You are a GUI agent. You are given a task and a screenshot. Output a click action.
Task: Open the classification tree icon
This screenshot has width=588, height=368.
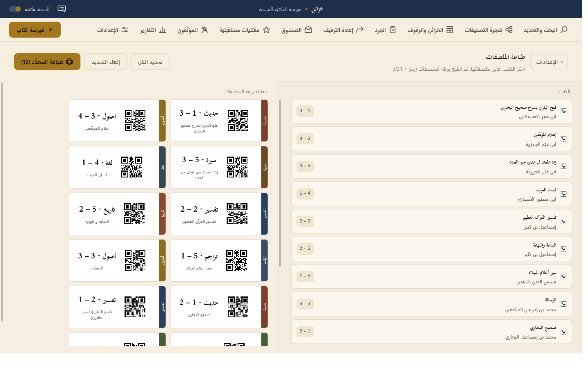coord(509,30)
